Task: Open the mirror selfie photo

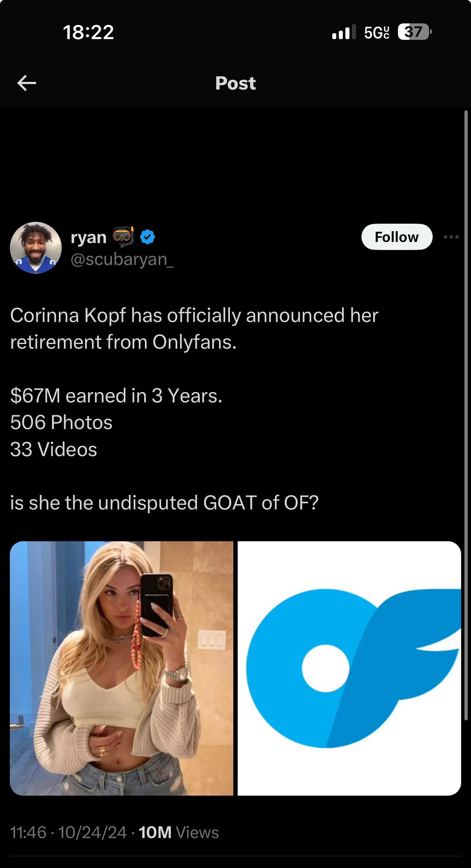Action: [x=122, y=669]
